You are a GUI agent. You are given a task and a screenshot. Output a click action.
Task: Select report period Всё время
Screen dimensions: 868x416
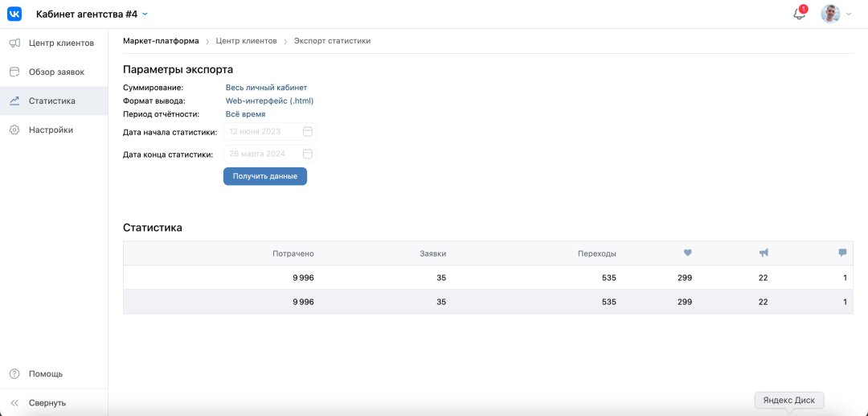[x=245, y=114]
